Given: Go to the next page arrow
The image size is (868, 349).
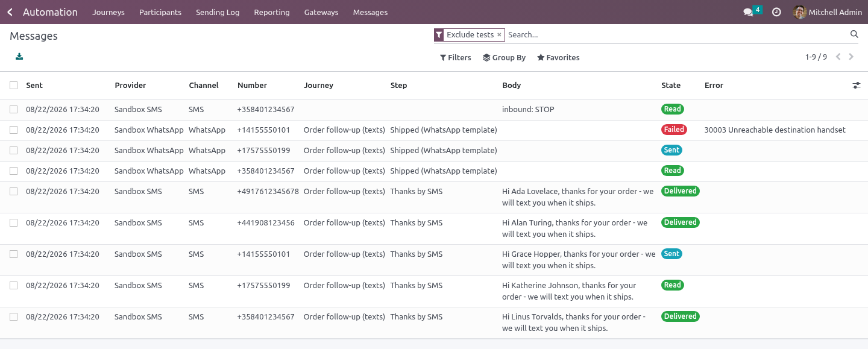Looking at the screenshot, I should [x=851, y=57].
